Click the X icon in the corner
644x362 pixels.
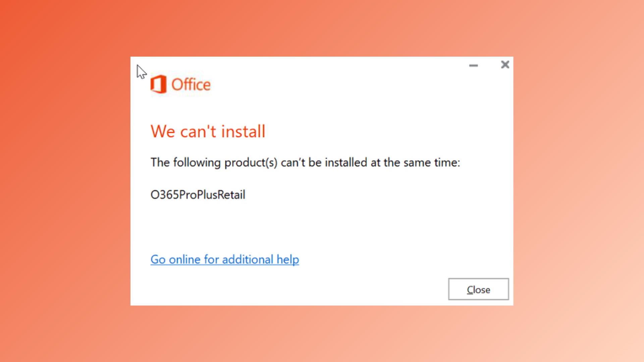[505, 64]
